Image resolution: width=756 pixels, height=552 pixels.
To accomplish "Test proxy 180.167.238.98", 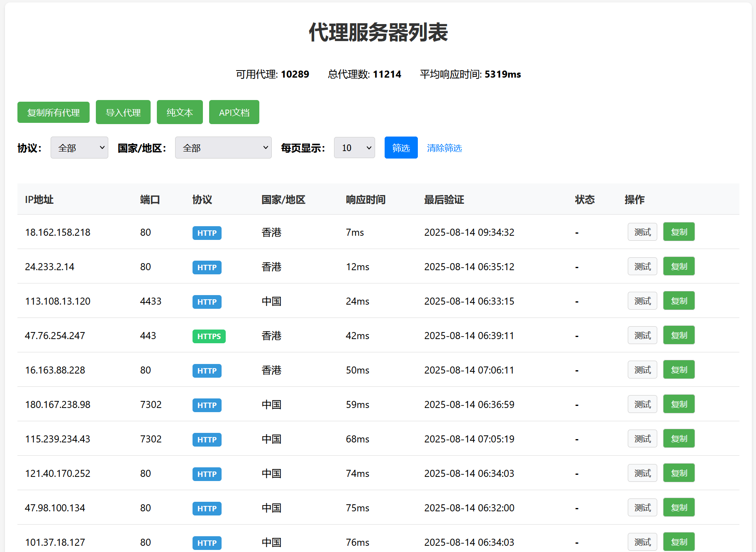I will tap(642, 404).
